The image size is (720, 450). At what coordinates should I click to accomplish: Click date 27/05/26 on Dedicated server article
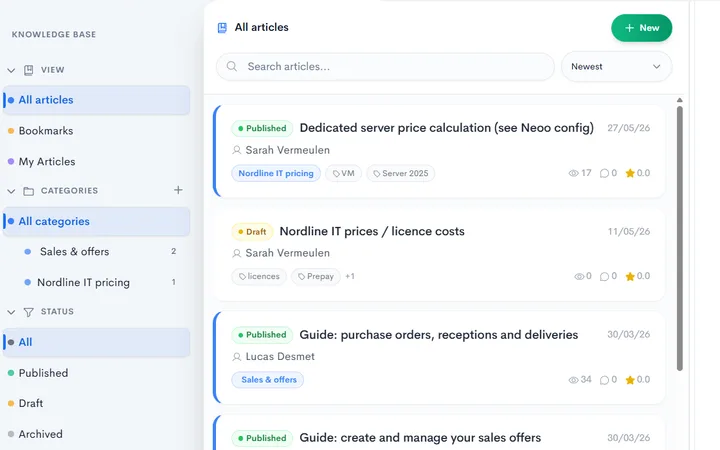click(x=629, y=128)
